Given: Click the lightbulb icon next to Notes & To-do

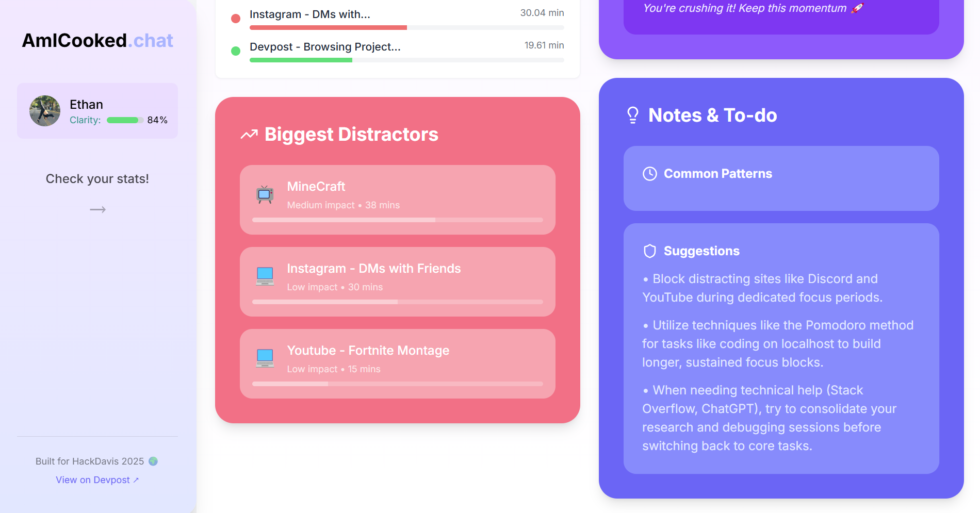Looking at the screenshot, I should coord(633,115).
